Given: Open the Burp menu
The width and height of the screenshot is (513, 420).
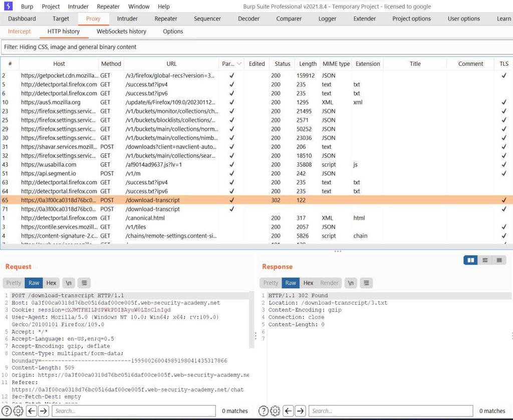Looking at the screenshot, I should click(27, 7).
